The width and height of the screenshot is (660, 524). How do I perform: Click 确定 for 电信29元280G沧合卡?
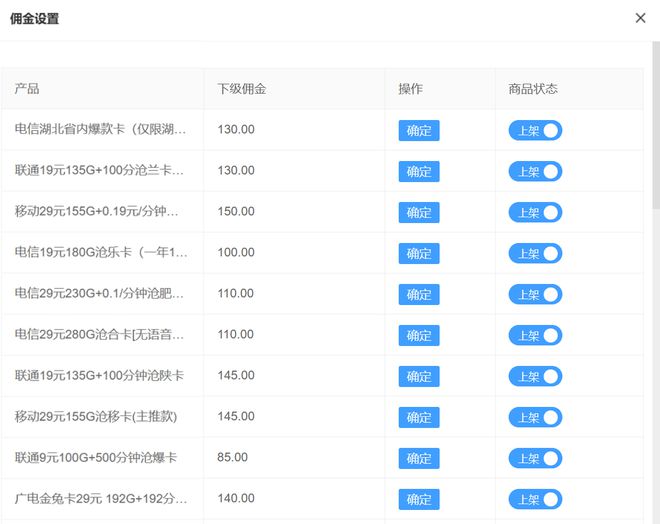point(419,335)
